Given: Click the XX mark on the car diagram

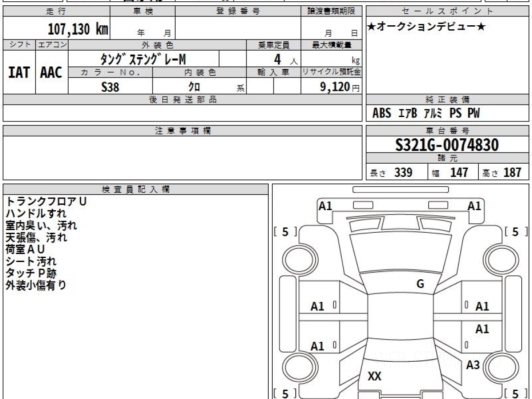Looking at the screenshot, I should [x=375, y=376].
